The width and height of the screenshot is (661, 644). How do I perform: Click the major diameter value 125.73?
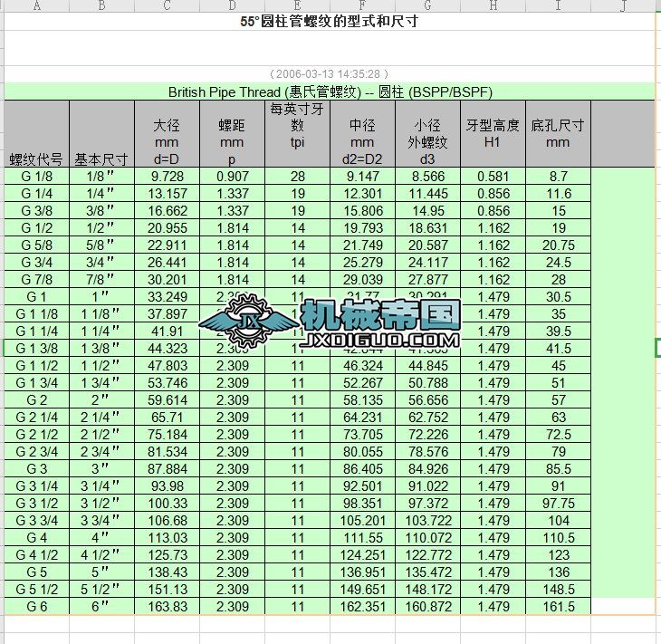click(168, 555)
